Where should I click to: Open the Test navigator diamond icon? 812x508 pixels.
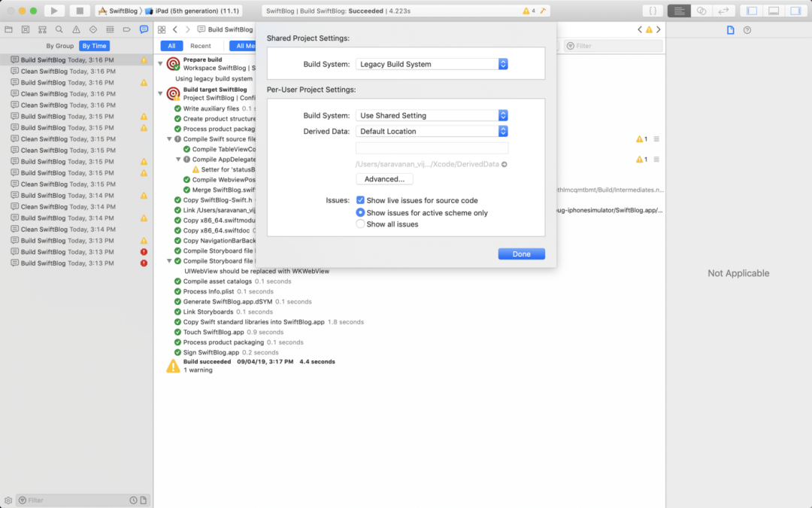tap(93, 29)
